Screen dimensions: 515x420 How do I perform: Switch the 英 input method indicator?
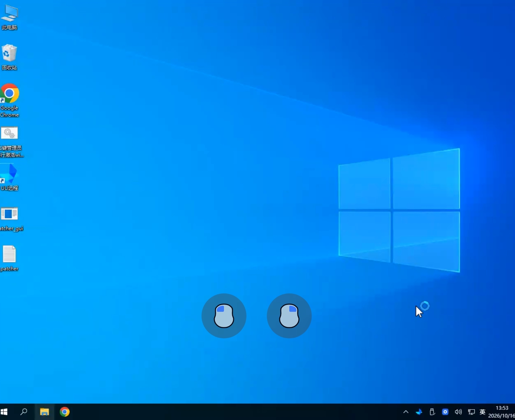pos(483,412)
